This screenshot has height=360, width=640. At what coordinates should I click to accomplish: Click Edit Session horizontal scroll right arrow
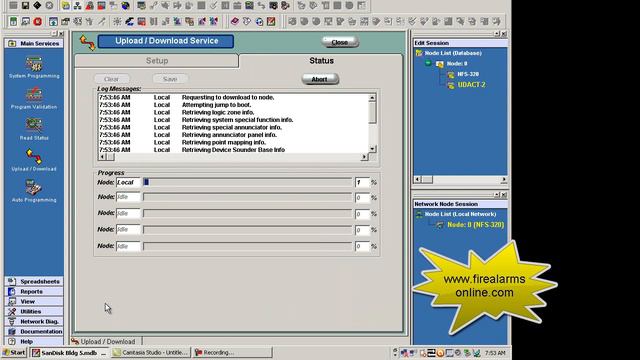504,179
